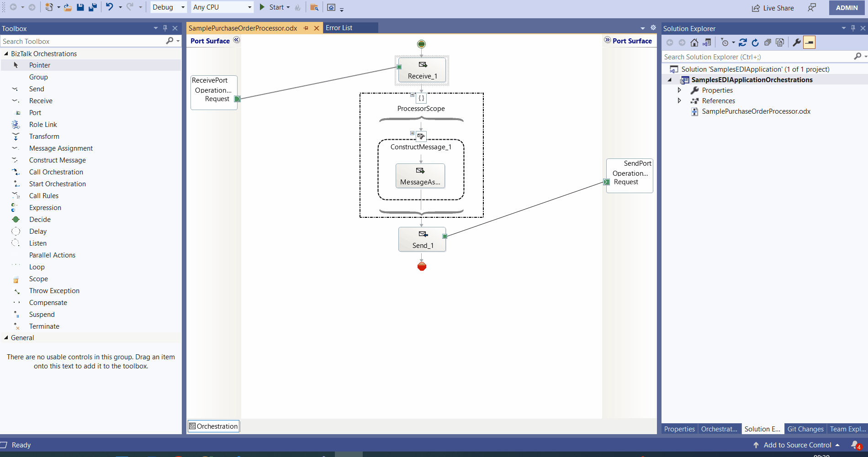Open the Start button dropdown arrow
This screenshot has width=868, height=457.
point(288,7)
